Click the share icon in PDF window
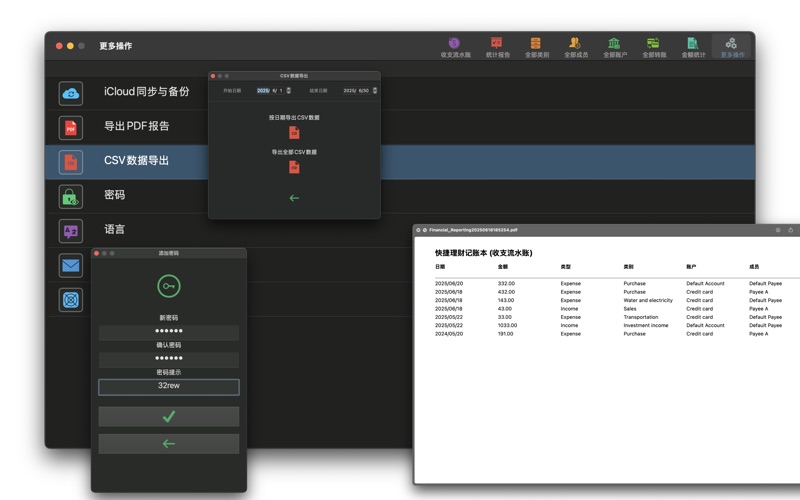Image resolution: width=800 pixels, height=500 pixels. (791, 230)
